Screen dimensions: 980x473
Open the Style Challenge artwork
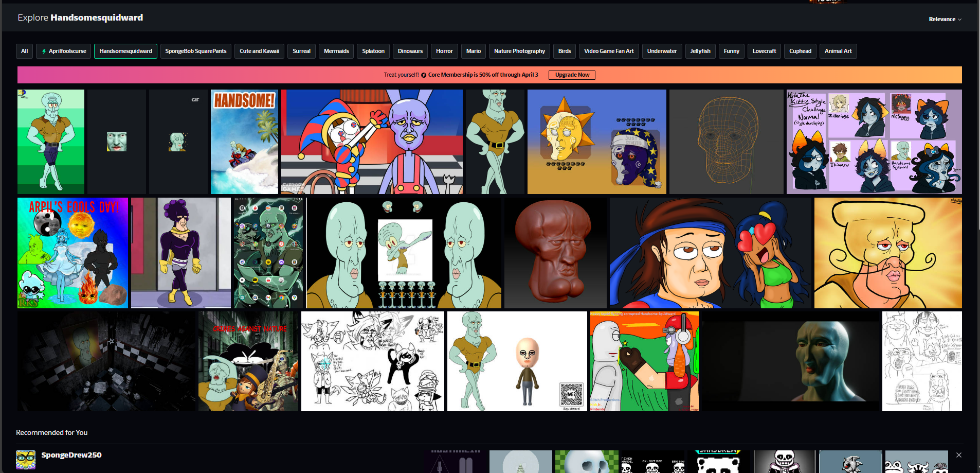click(874, 142)
